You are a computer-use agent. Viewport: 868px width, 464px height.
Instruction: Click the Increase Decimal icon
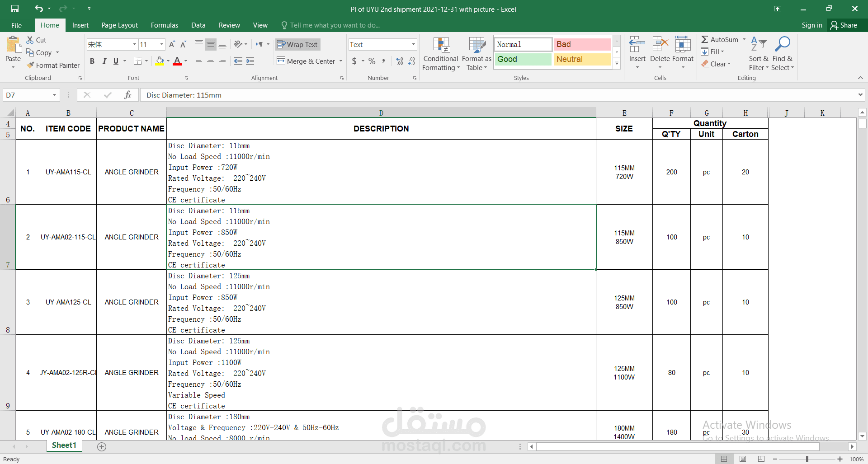400,61
